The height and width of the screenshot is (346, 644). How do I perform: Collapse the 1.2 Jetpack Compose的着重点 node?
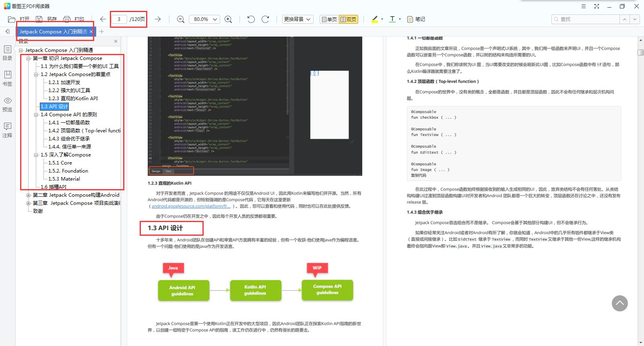[x=36, y=74]
